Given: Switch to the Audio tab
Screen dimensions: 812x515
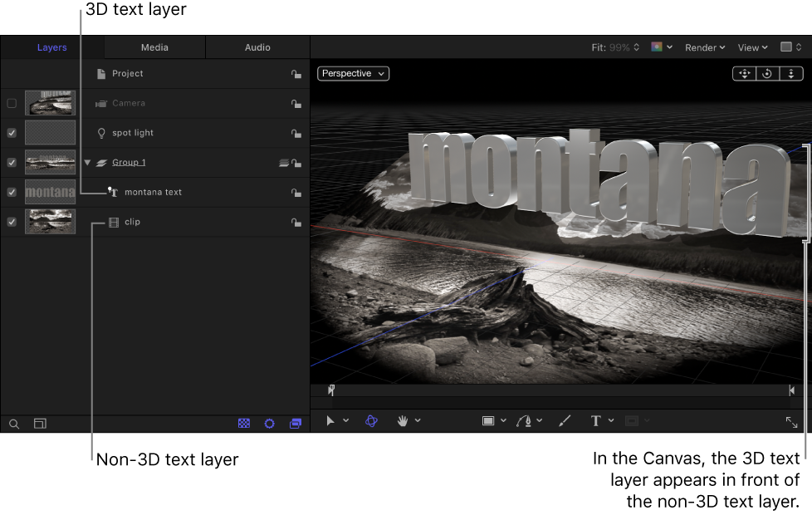Looking at the screenshot, I should 257,47.
